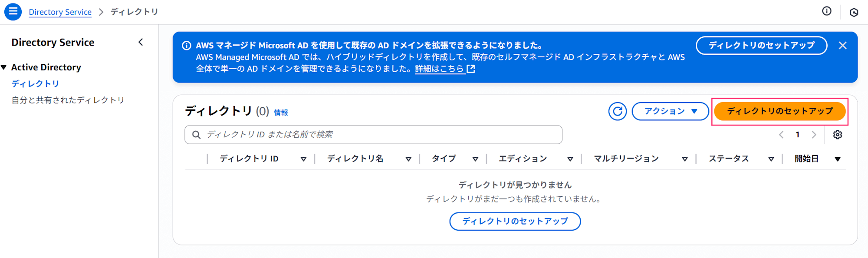Open 自分と共有されたディレクトリ navigation item
This screenshot has height=258, width=868.
point(68,100)
